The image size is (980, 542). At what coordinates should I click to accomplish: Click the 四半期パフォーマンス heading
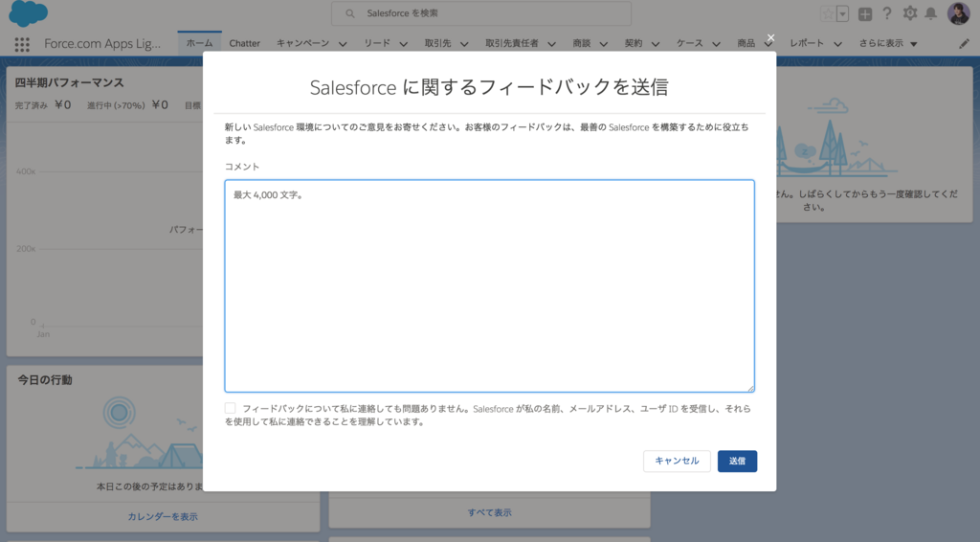pyautogui.click(x=69, y=82)
